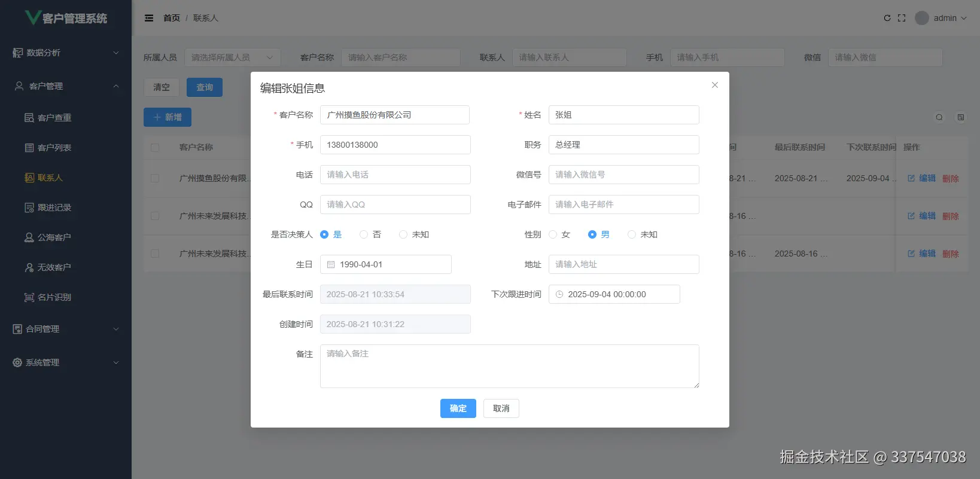Open 跟进记录 in sidebar
The height and width of the screenshot is (479, 980).
click(x=66, y=208)
